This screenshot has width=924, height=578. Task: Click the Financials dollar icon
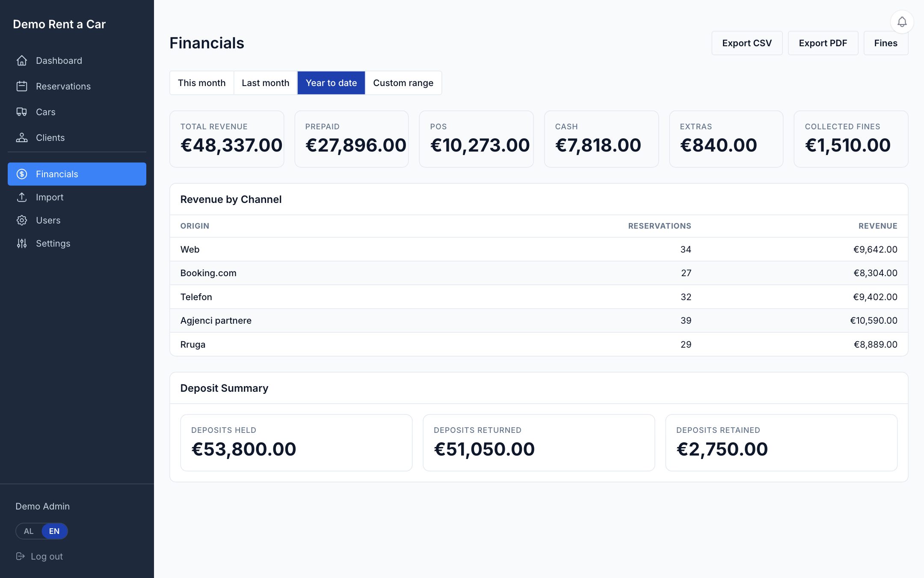22,174
